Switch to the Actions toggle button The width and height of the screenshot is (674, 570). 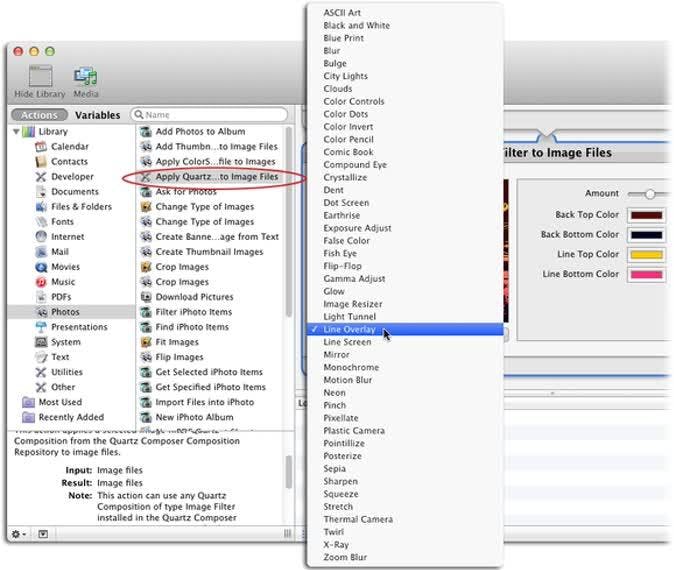click(39, 115)
